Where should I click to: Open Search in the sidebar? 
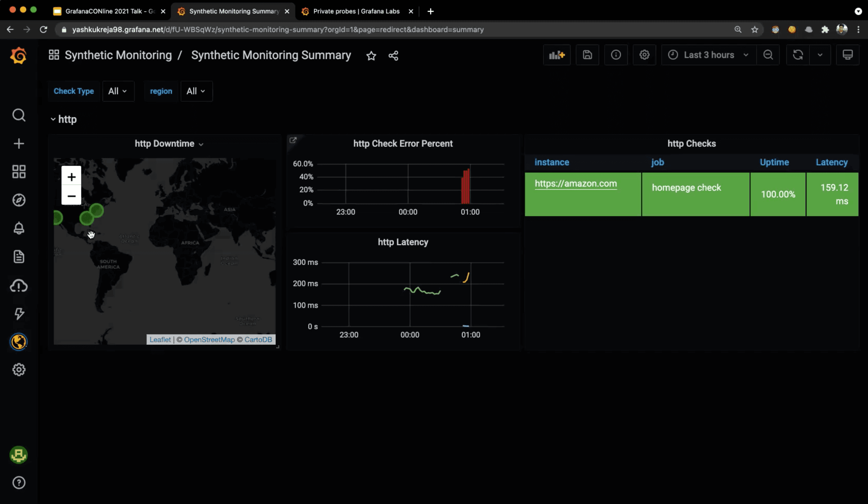tap(19, 115)
